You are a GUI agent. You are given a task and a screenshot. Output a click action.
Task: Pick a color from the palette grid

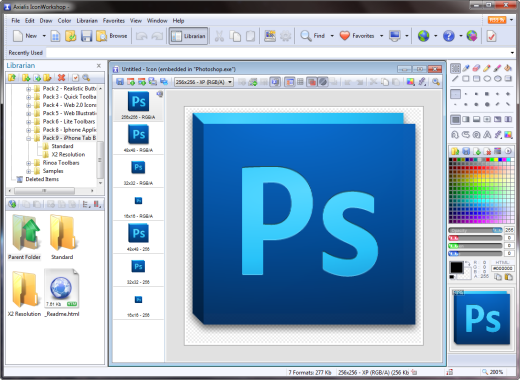pyautogui.click(x=482, y=191)
